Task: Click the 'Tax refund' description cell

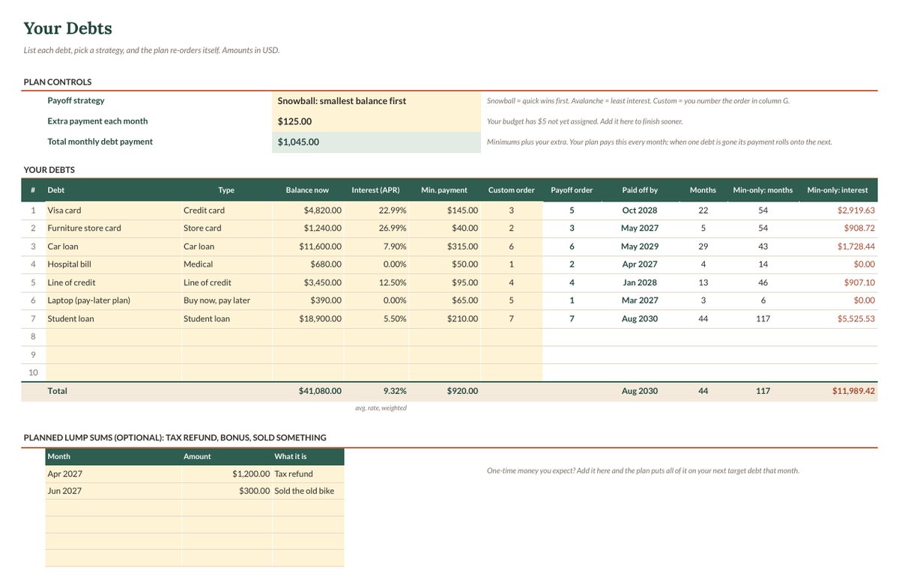Action: [x=308, y=474]
